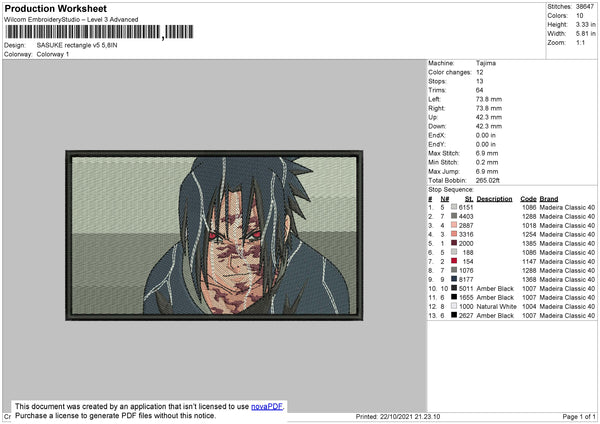Click the min stitch value '0.2 mm'
Image resolution: width=600 pixels, height=424 pixels.
487,162
